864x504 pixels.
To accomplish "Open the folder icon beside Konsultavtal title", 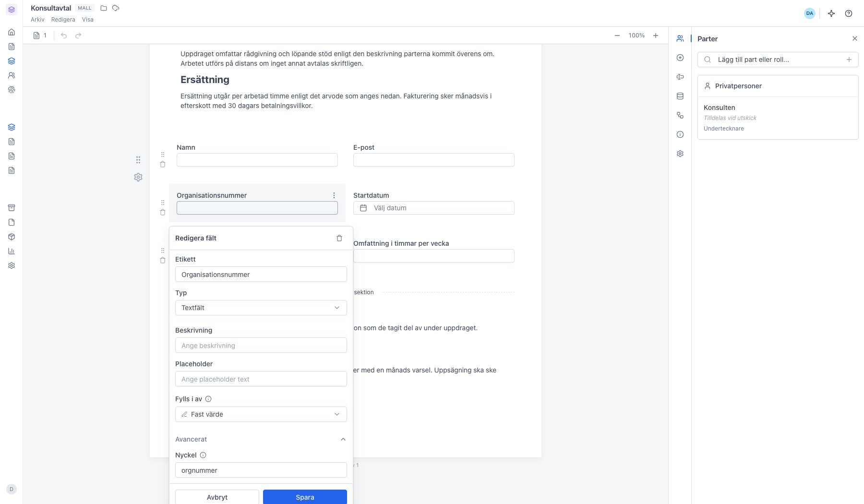I will pyautogui.click(x=104, y=8).
